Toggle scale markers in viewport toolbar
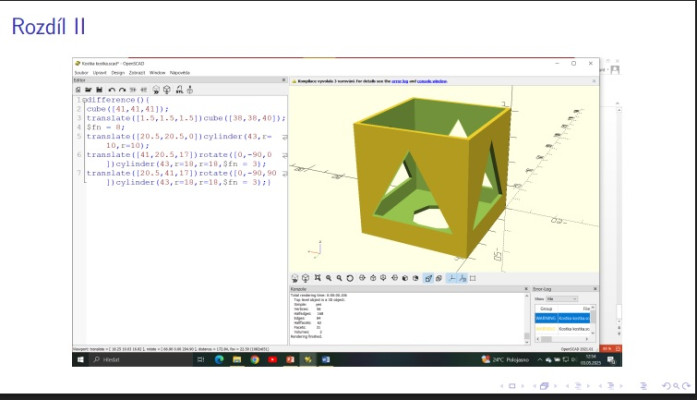697x400 pixels. [x=462, y=278]
